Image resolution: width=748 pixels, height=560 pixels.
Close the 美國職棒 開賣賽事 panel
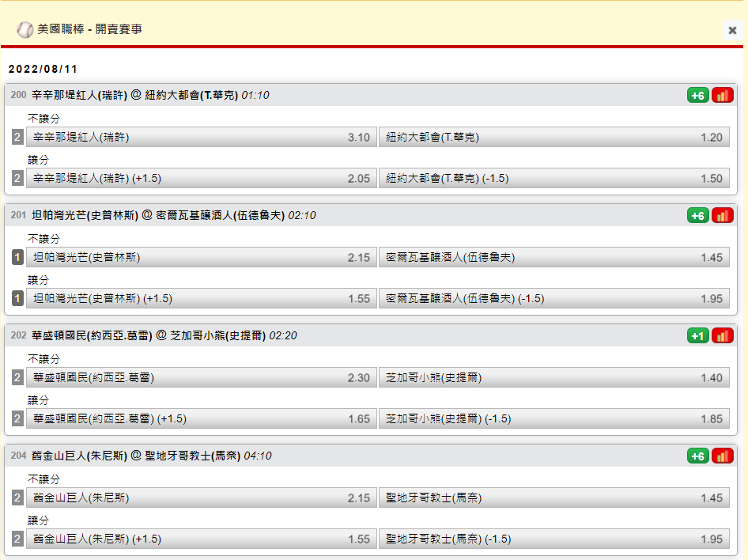pos(732,31)
